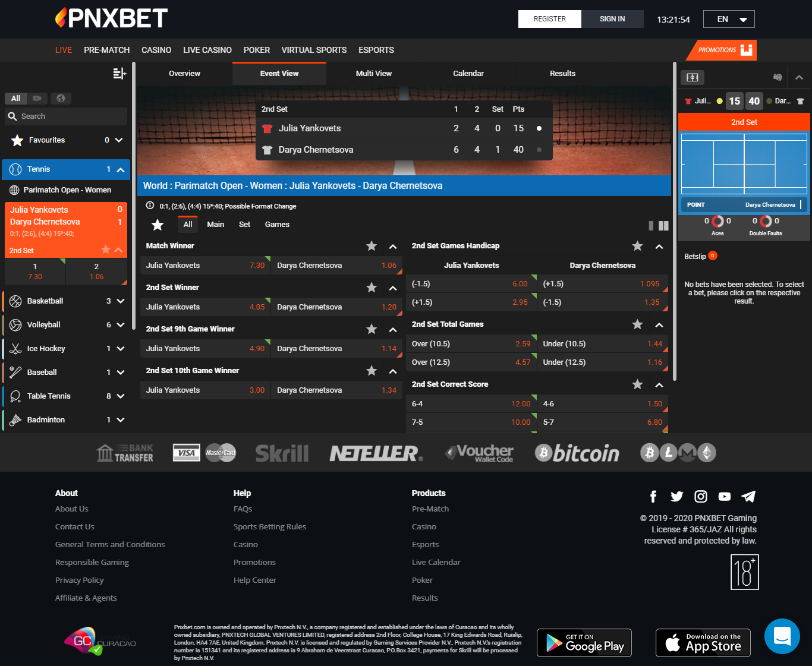
Task: Open the Telegram channel icon
Action: [x=748, y=497]
